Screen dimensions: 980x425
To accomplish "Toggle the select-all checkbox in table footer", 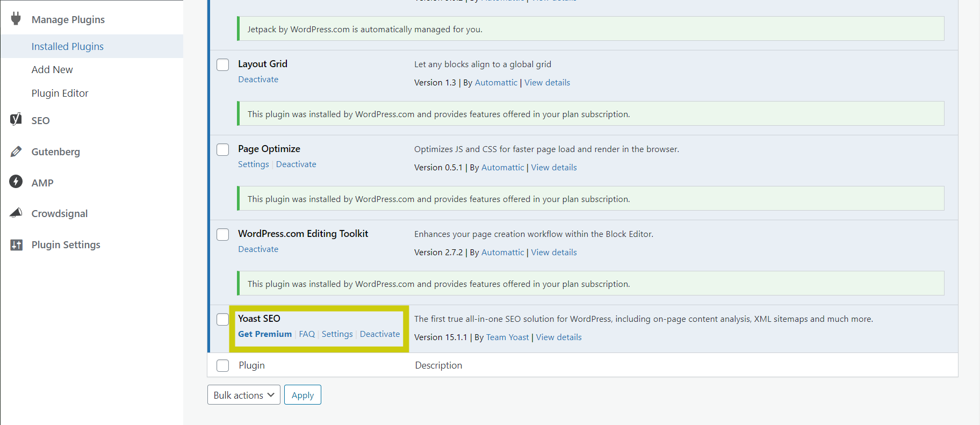I will tap(222, 365).
